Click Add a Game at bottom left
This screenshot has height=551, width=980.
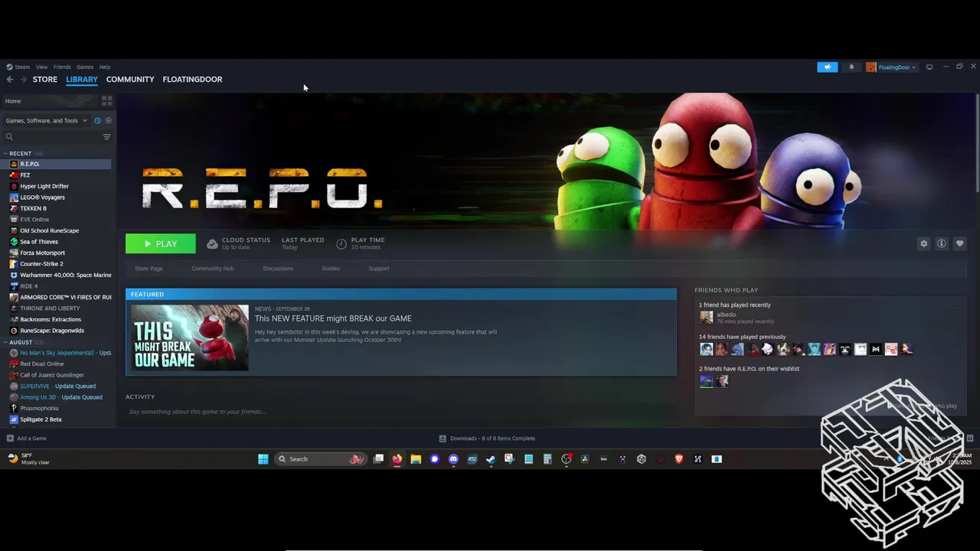(x=27, y=439)
